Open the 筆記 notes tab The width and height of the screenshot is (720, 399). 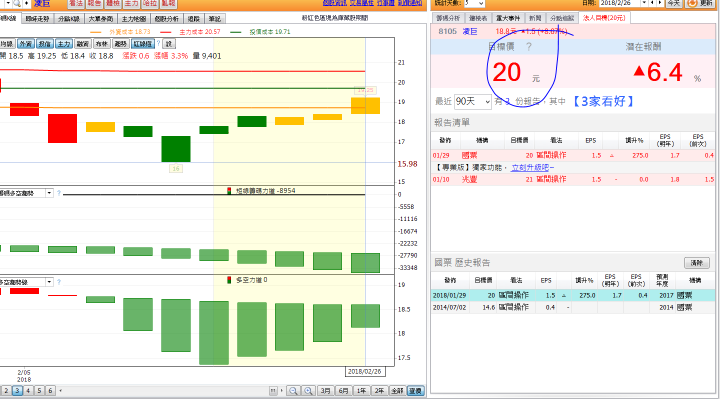click(x=214, y=19)
